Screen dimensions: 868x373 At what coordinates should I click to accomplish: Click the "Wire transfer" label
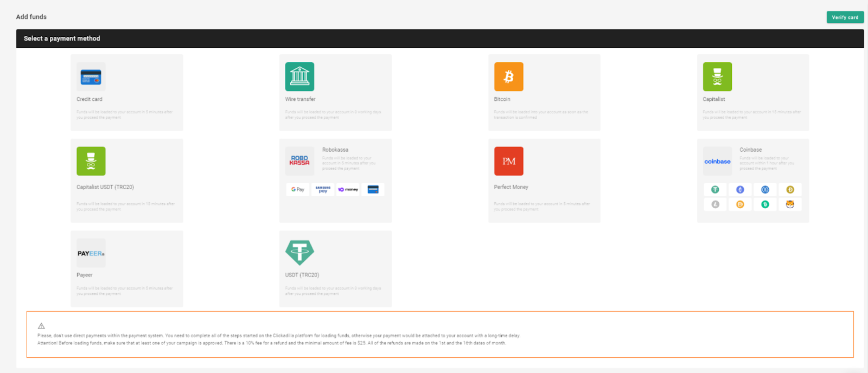click(300, 99)
